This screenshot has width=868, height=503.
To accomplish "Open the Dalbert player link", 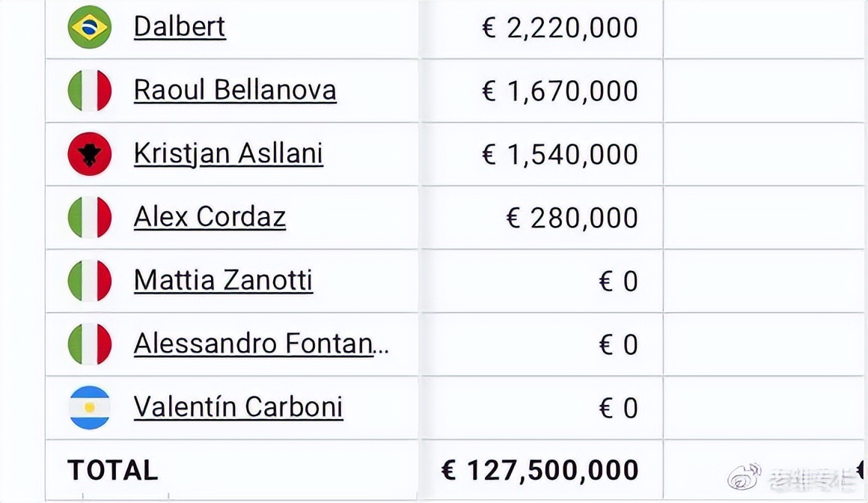I will [x=180, y=27].
